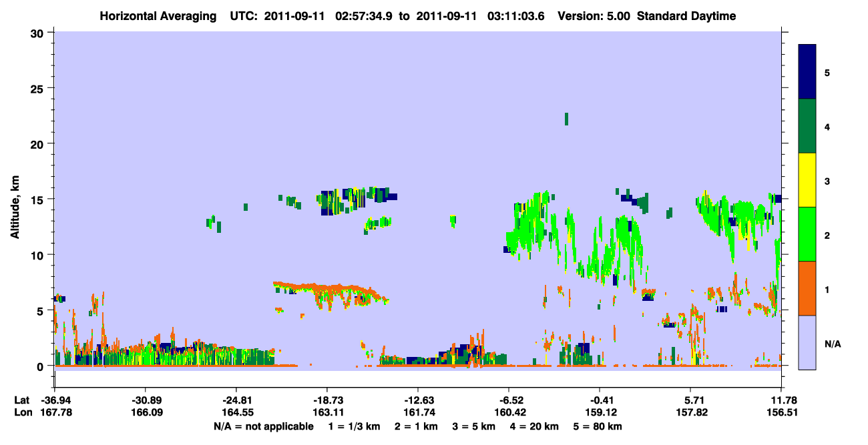This screenshot has width=868, height=445.
Task: Click the 'Altitude, km' axis label
Action: [15, 208]
